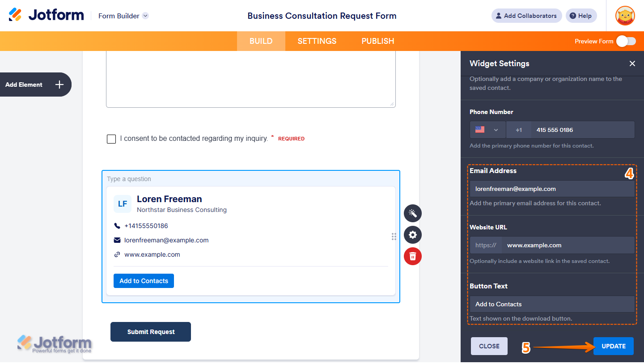Screen dimensions: 644x364
Task: Click the US flag icon
Action: pos(480,130)
